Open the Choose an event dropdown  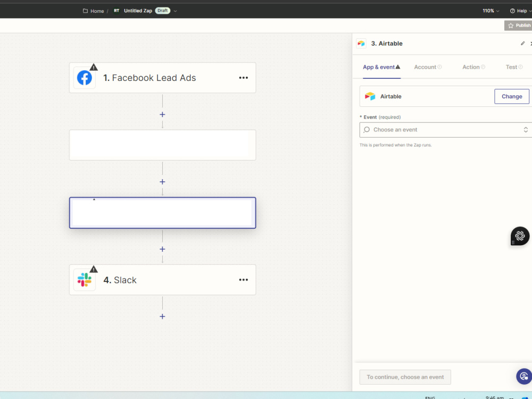446,130
